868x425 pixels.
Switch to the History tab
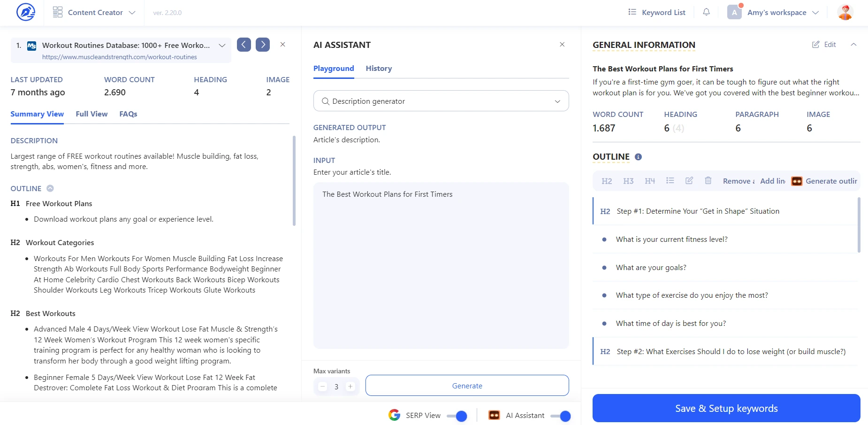point(379,68)
